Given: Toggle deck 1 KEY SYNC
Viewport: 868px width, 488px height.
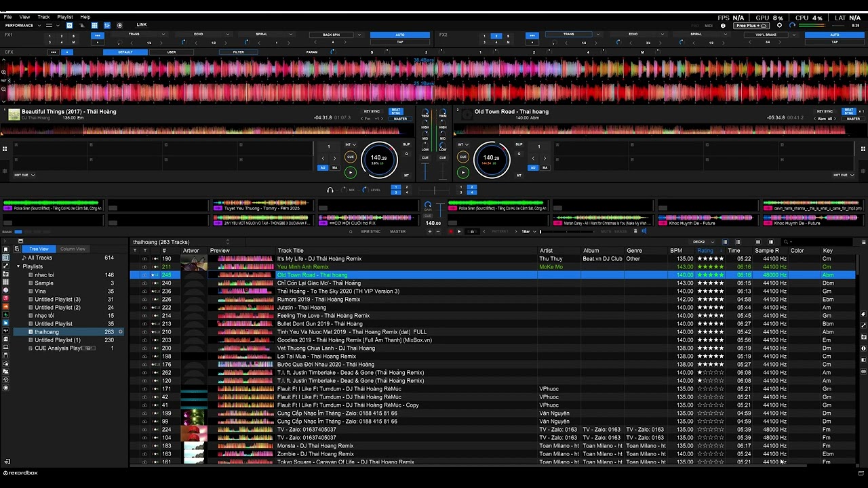Looking at the screenshot, I should (372, 112).
